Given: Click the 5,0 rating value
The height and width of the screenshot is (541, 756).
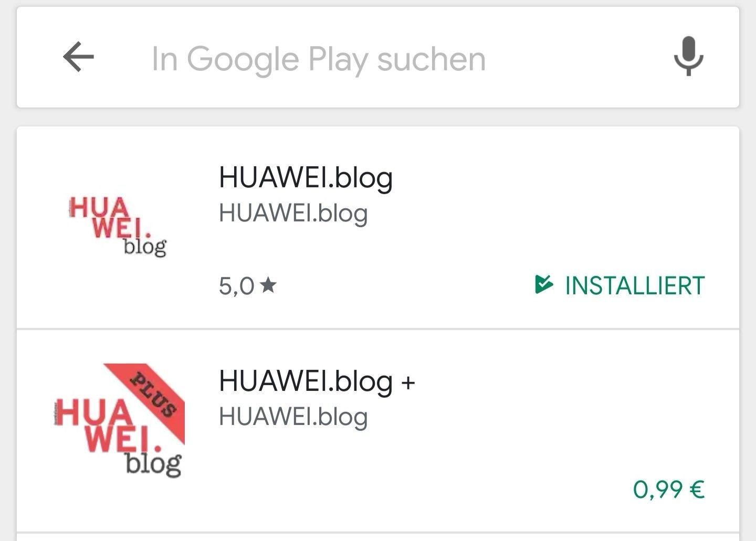Looking at the screenshot, I should pyautogui.click(x=236, y=286).
